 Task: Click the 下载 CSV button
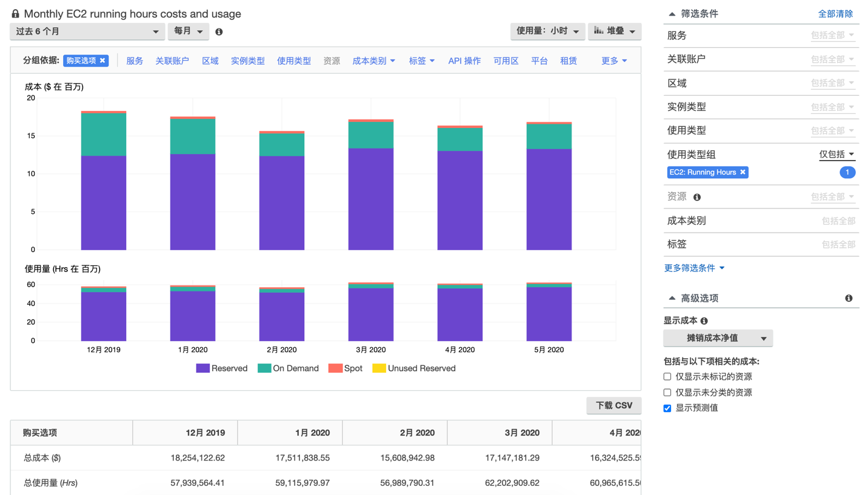click(x=613, y=405)
